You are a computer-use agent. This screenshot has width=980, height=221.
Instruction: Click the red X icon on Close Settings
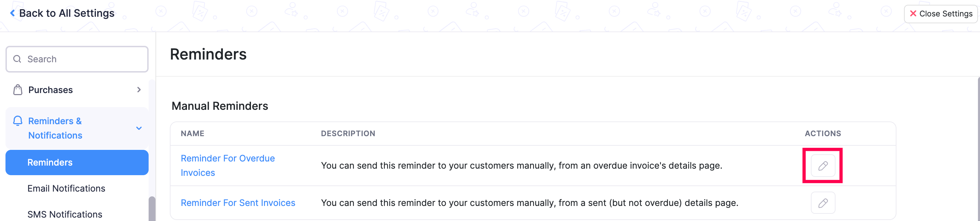click(914, 13)
